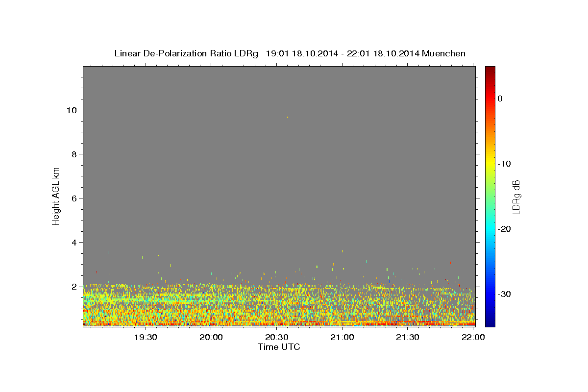Select the 22:00 time tick label
The image size is (588, 392).
click(x=473, y=338)
